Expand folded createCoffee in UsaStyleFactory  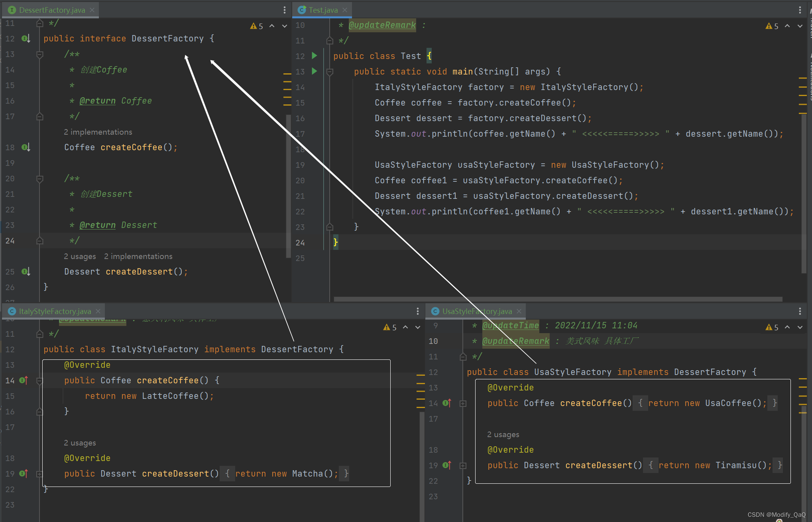[x=463, y=403]
